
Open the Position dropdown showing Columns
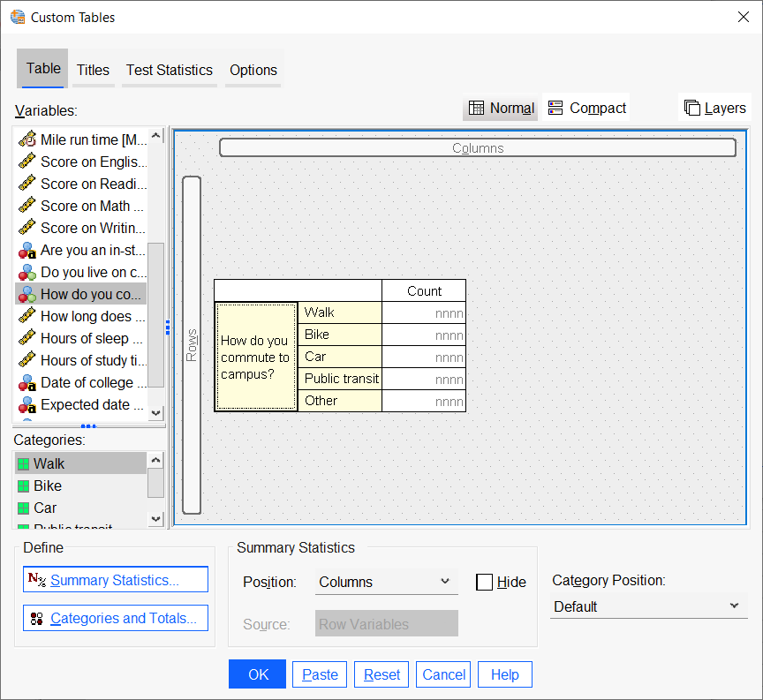click(386, 582)
